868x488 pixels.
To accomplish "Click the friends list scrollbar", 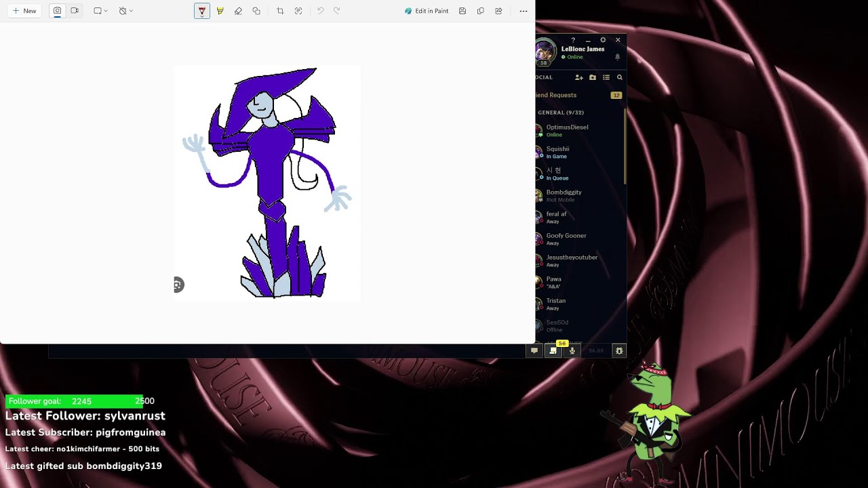I will [x=625, y=145].
